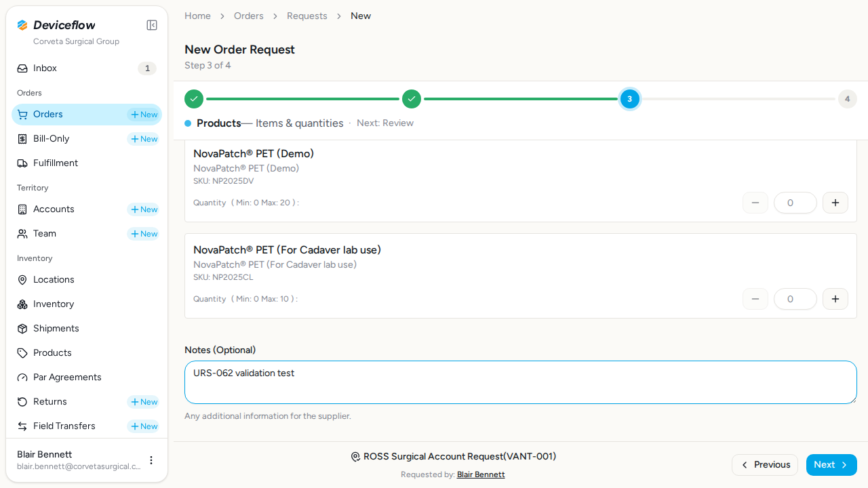Navigate to Requests breadcrumb
868x488 pixels.
pos(307,16)
